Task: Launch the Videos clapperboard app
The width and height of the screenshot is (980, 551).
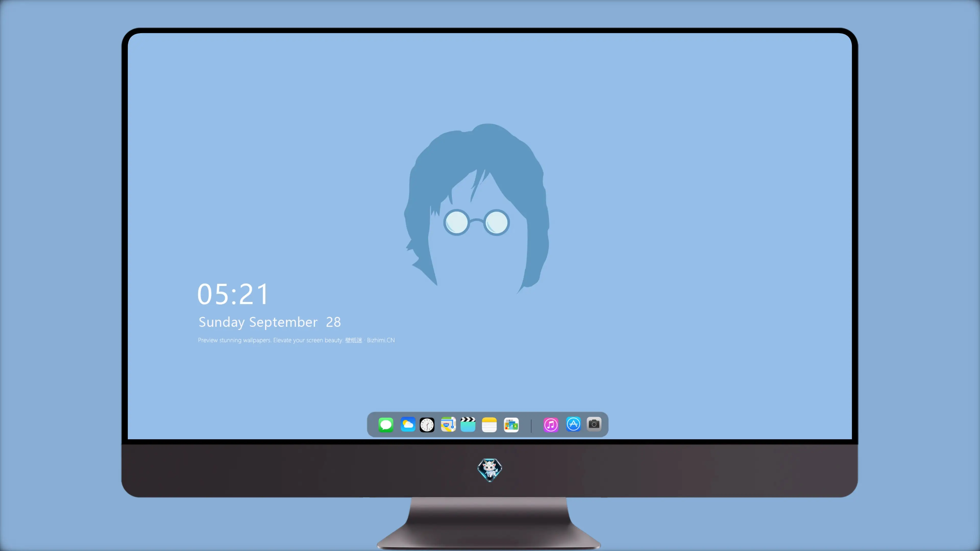Action: pos(468,424)
